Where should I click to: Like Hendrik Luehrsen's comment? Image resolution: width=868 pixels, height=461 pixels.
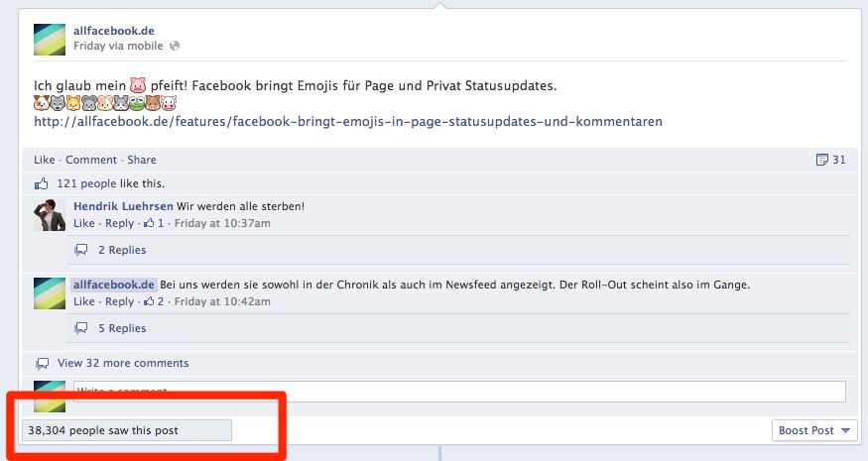coord(84,224)
